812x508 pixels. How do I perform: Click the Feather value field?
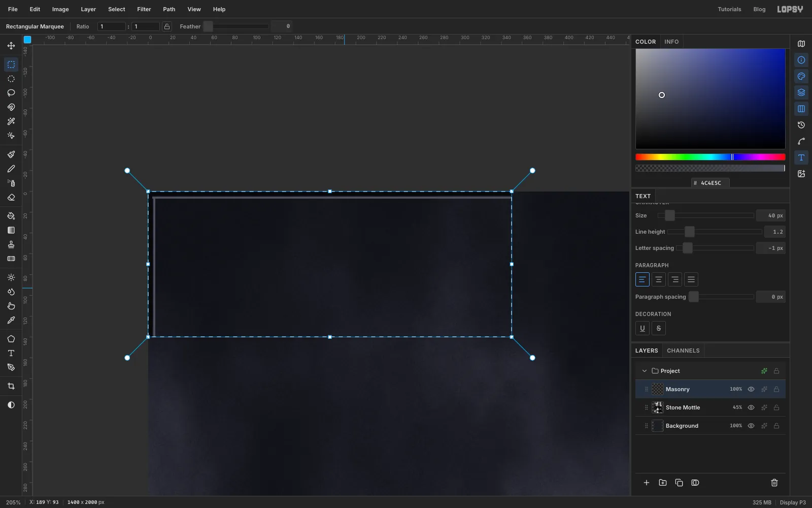(x=281, y=26)
